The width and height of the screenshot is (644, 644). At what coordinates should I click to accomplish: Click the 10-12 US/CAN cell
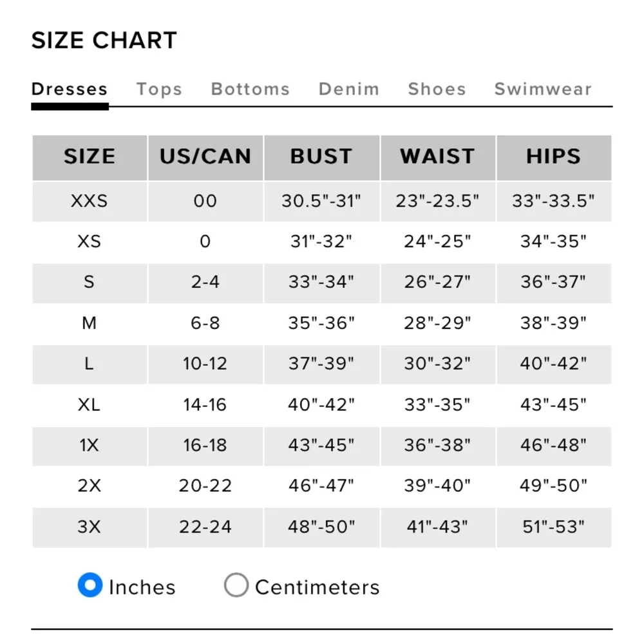[x=205, y=364]
